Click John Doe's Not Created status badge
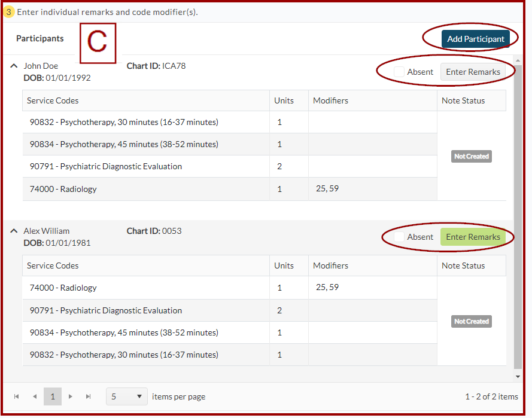The width and height of the screenshot is (532, 418). click(x=471, y=156)
